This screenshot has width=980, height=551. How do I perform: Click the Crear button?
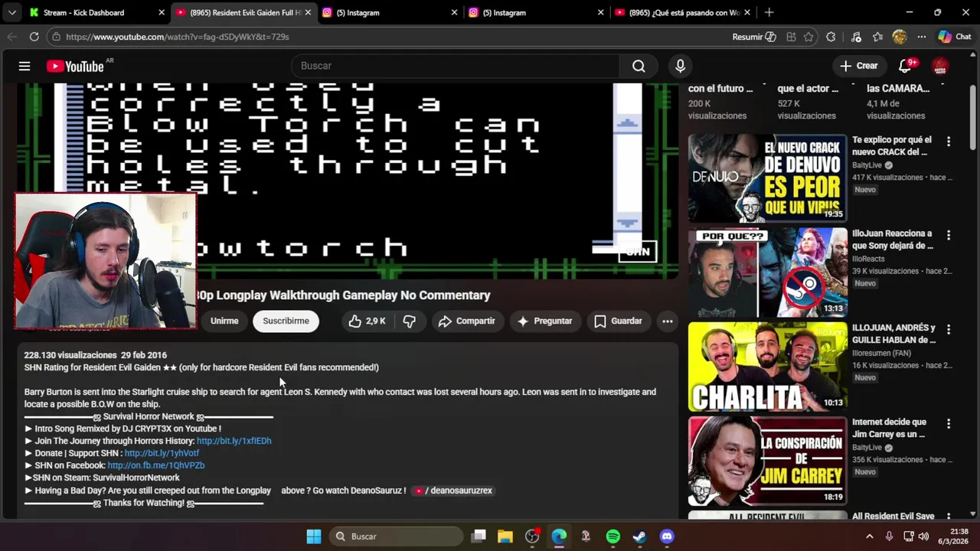[x=859, y=66]
